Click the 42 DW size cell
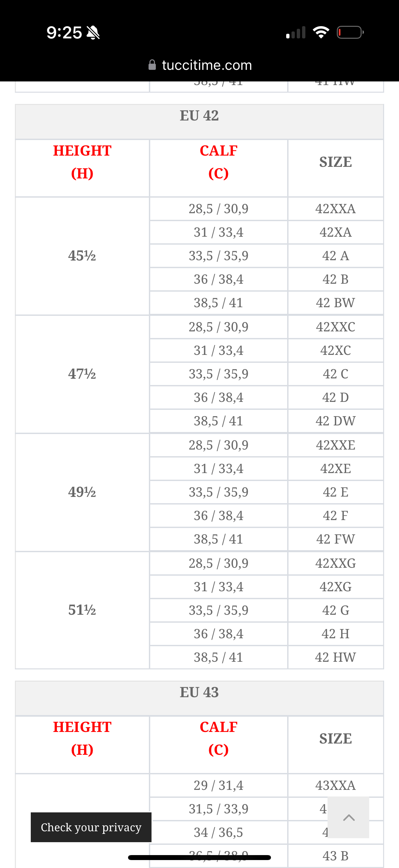399x868 pixels. tap(335, 421)
